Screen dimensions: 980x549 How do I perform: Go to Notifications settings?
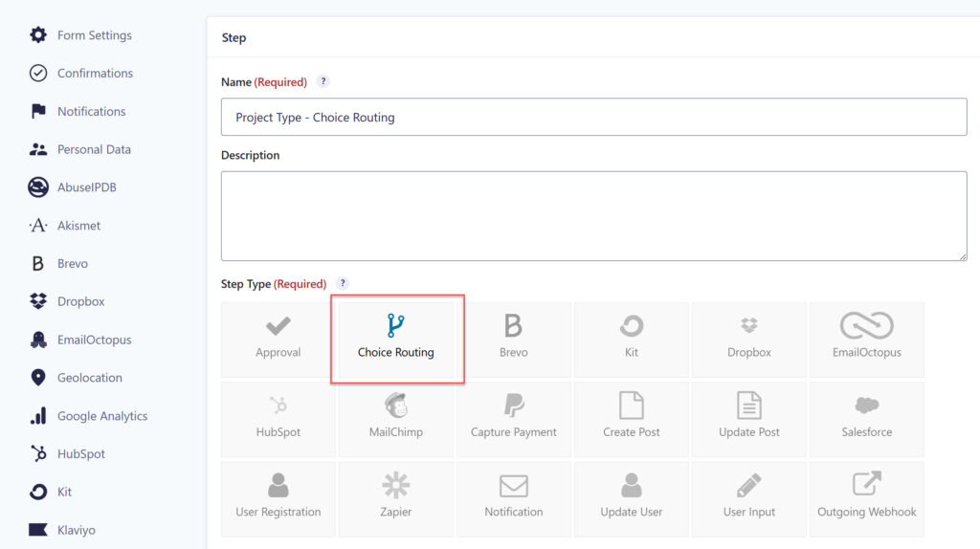(x=91, y=111)
